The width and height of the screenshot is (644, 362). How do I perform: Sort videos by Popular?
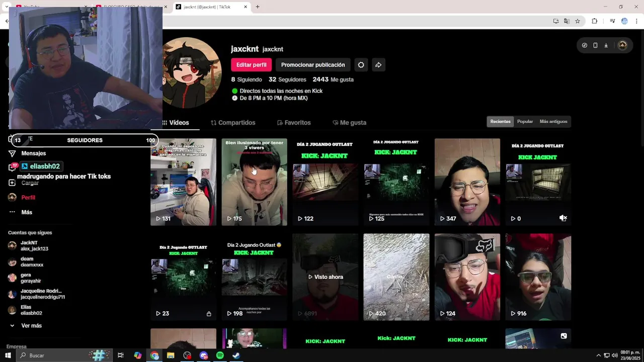point(525,122)
